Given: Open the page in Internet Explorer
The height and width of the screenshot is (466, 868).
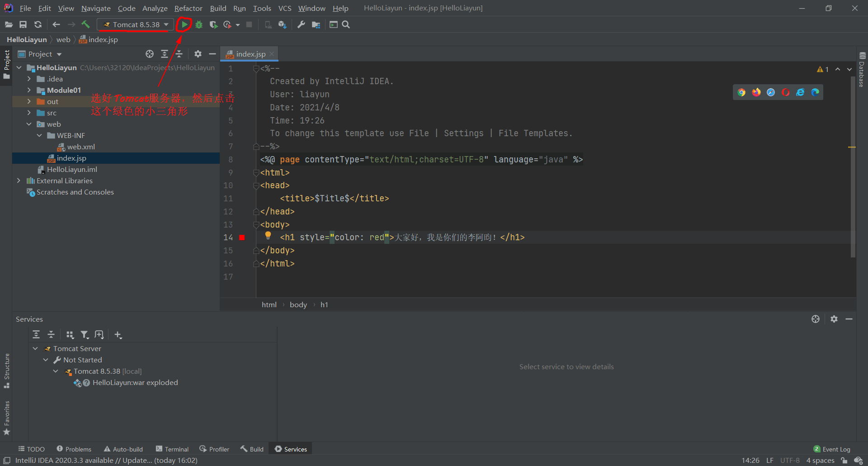Looking at the screenshot, I should (800, 92).
